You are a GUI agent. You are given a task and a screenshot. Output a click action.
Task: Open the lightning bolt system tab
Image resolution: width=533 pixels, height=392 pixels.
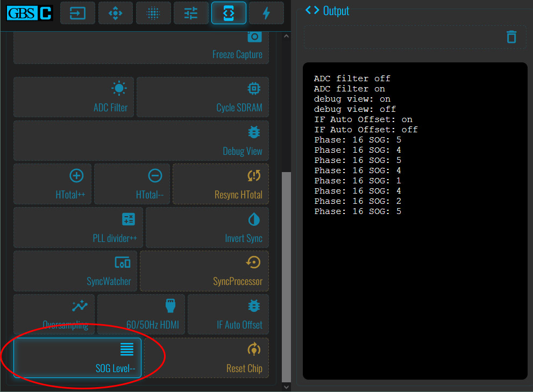point(267,13)
